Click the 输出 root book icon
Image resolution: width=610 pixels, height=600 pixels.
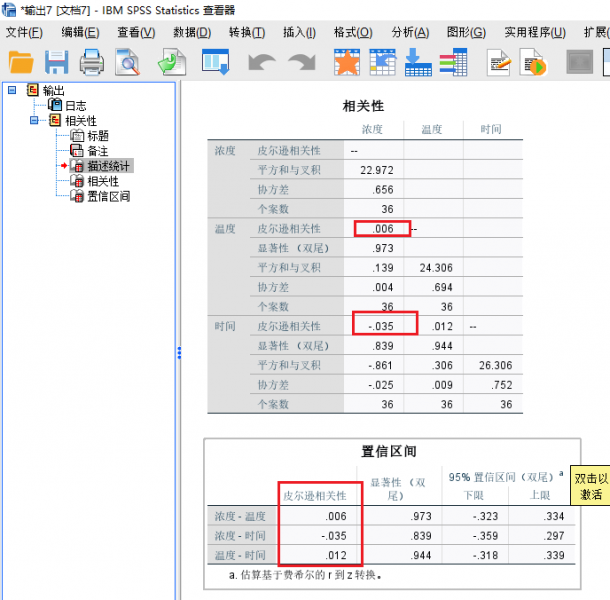tap(33, 90)
